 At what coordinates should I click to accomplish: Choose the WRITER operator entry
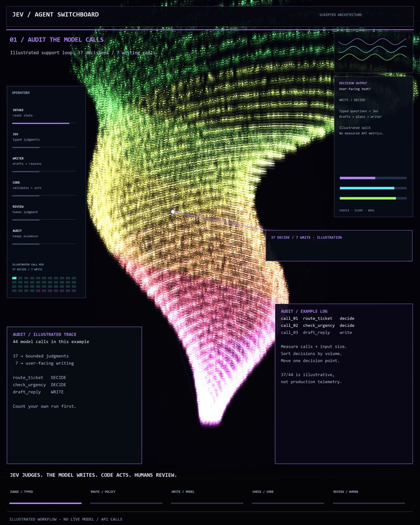[44, 165]
